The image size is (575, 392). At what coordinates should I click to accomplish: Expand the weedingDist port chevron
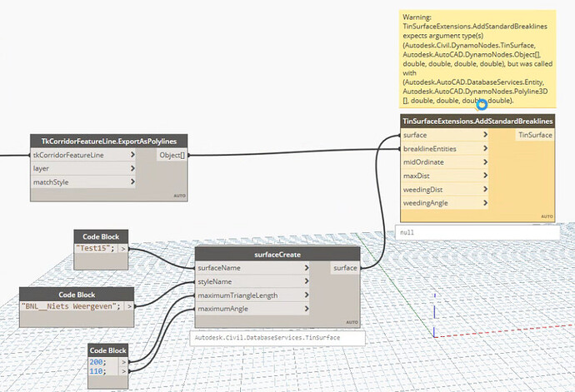485,189
